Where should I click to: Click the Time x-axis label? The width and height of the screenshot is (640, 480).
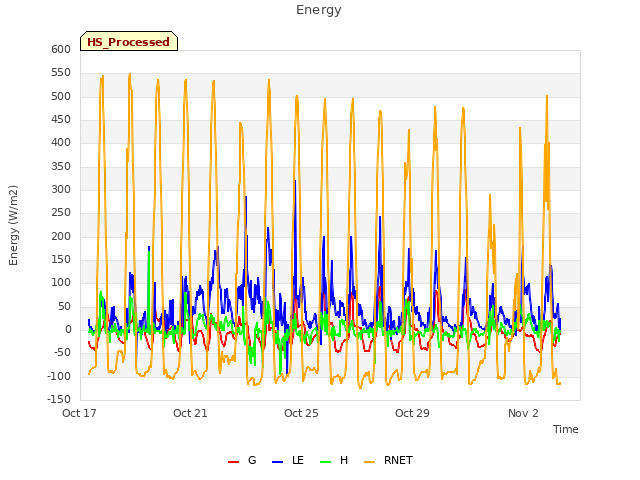tap(565, 429)
